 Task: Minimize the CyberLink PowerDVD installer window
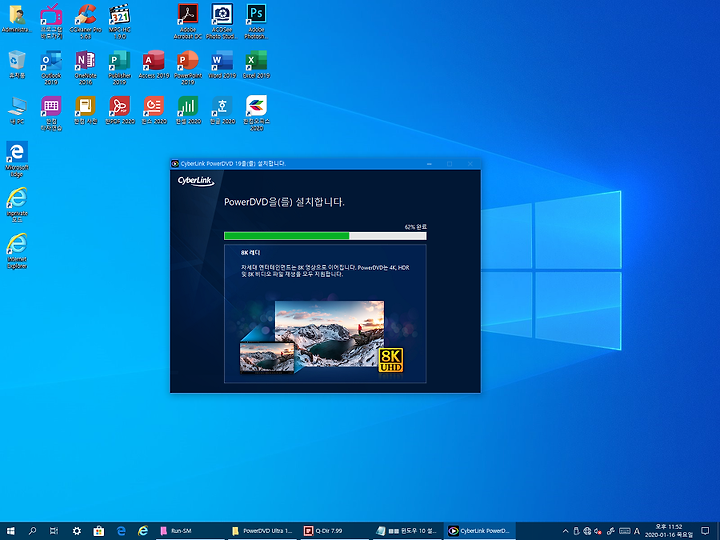point(429,163)
